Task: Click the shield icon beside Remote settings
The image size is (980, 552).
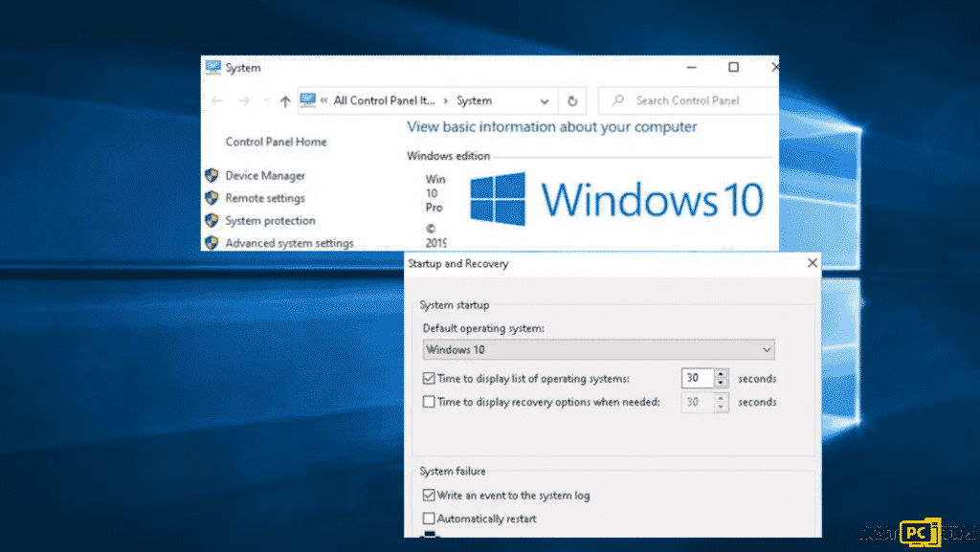Action: (212, 198)
